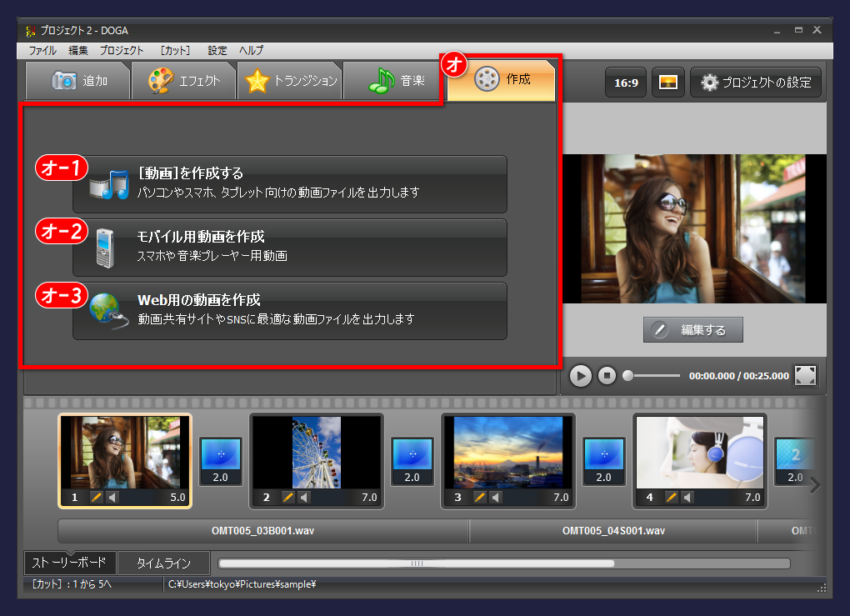Click the fullscreen preview icon
The image size is (850, 616).
click(x=805, y=376)
